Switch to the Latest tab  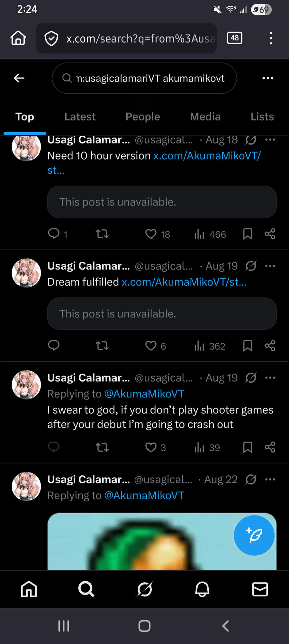coord(80,117)
